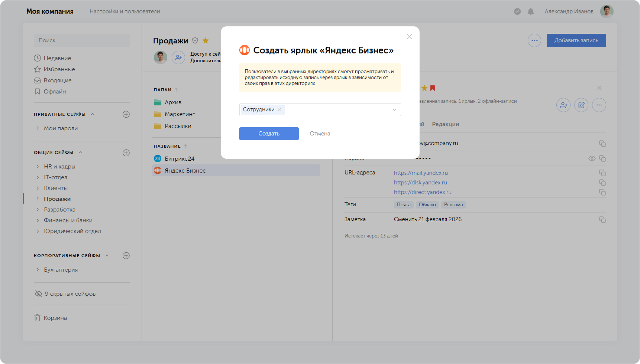Screen dimensions: 640x364
Task: Click the add user icon under Продажи
Action: 178,58
